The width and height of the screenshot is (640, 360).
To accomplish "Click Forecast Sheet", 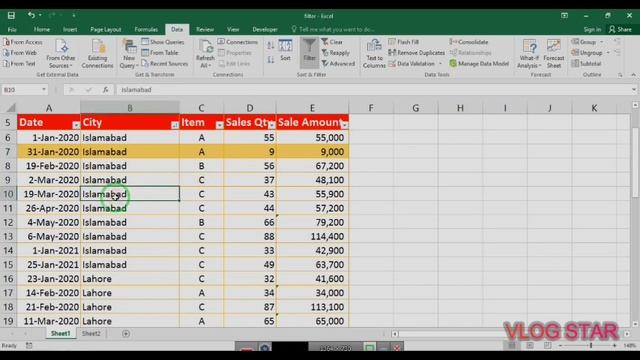I will 554,54.
